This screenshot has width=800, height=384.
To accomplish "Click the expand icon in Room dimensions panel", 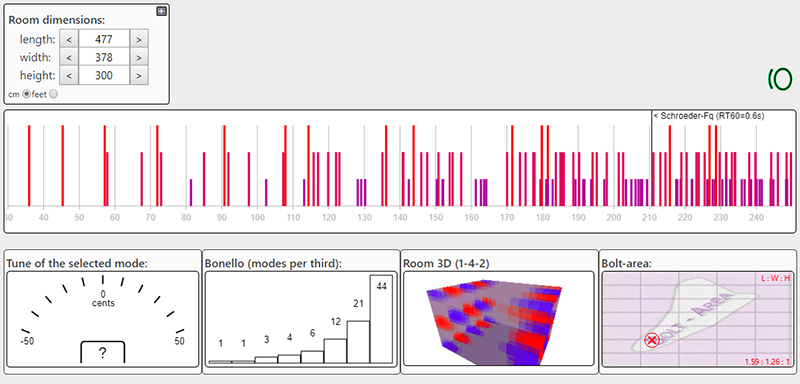I will tap(161, 11).
